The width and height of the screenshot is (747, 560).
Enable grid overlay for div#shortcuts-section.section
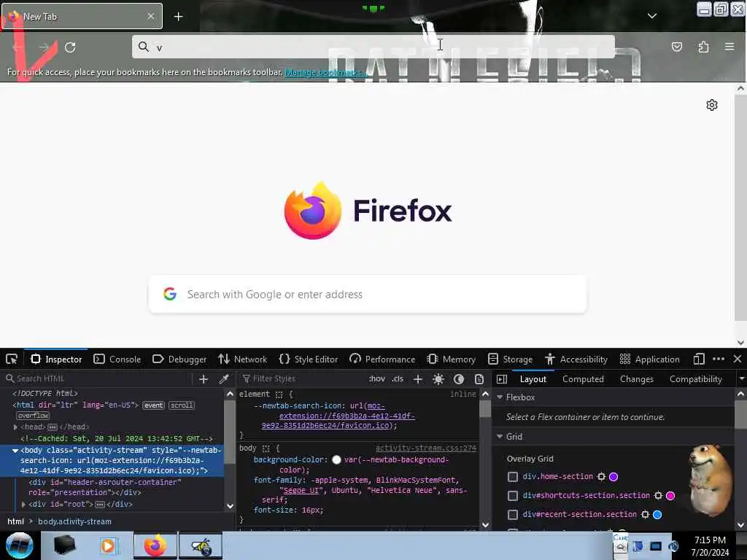pyautogui.click(x=513, y=496)
